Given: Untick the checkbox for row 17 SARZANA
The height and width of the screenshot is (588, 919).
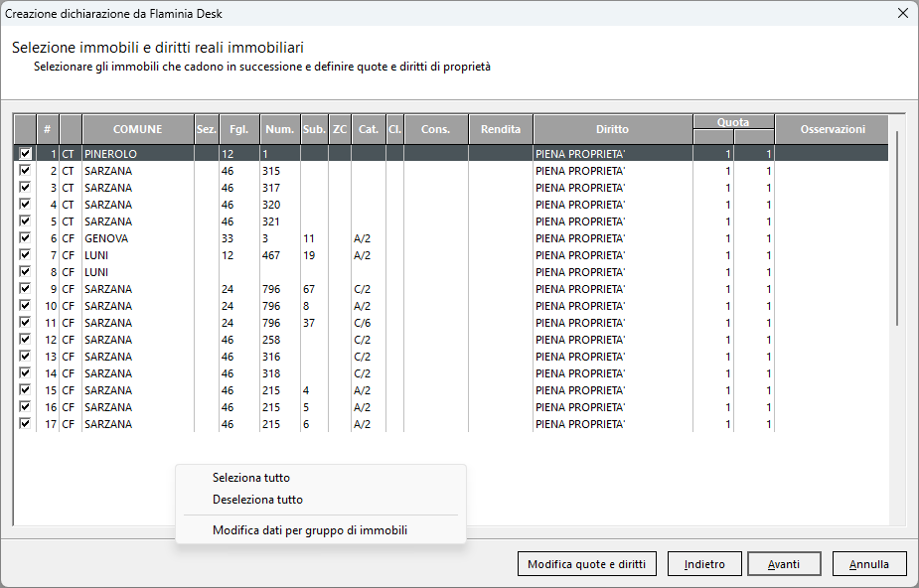Looking at the screenshot, I should [x=25, y=424].
